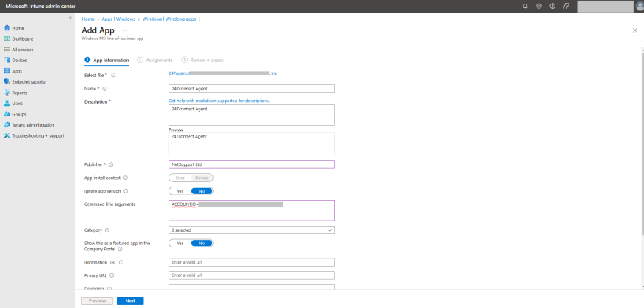Click into the Command-line arguments box
Viewport: 644px width, 308px height.
[x=252, y=210]
